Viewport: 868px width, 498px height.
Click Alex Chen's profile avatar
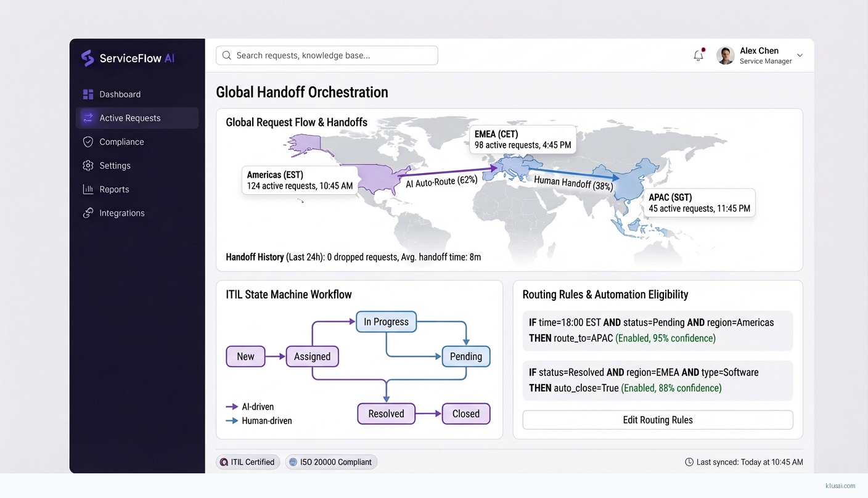pyautogui.click(x=726, y=55)
